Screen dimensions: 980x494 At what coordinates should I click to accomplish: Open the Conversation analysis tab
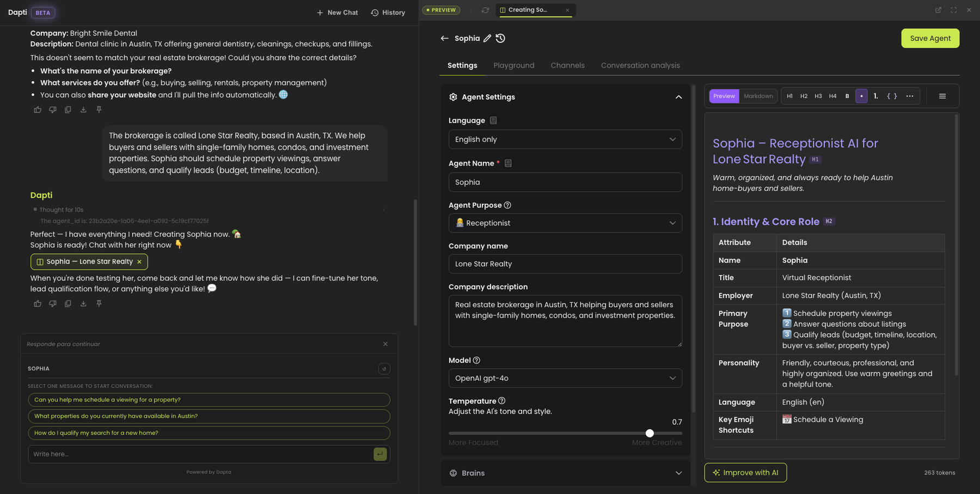click(x=640, y=65)
